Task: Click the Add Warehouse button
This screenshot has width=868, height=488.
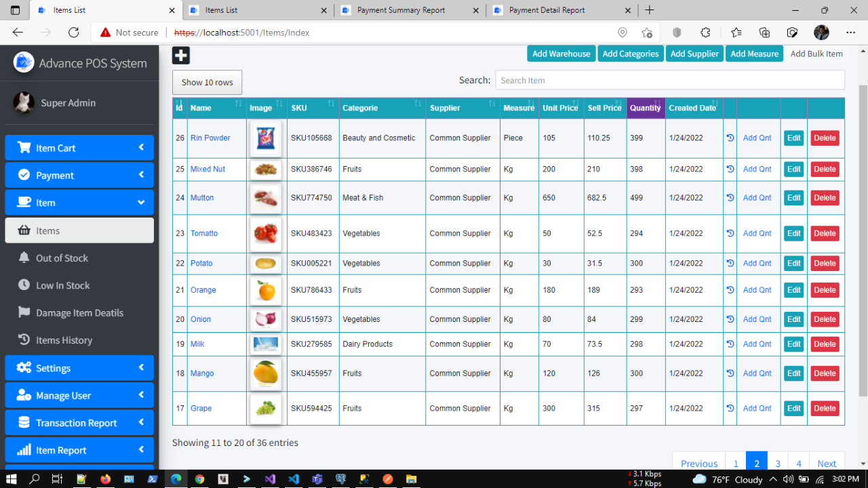Action: coord(561,53)
